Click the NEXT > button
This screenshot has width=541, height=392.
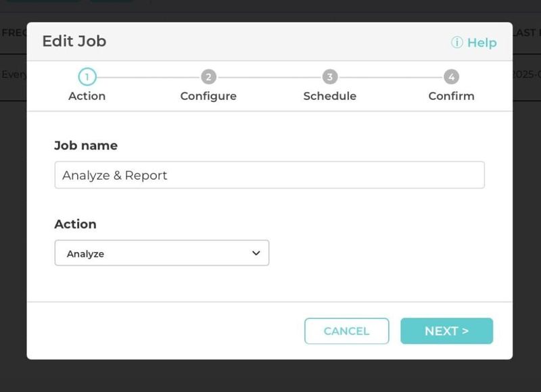[447, 331]
